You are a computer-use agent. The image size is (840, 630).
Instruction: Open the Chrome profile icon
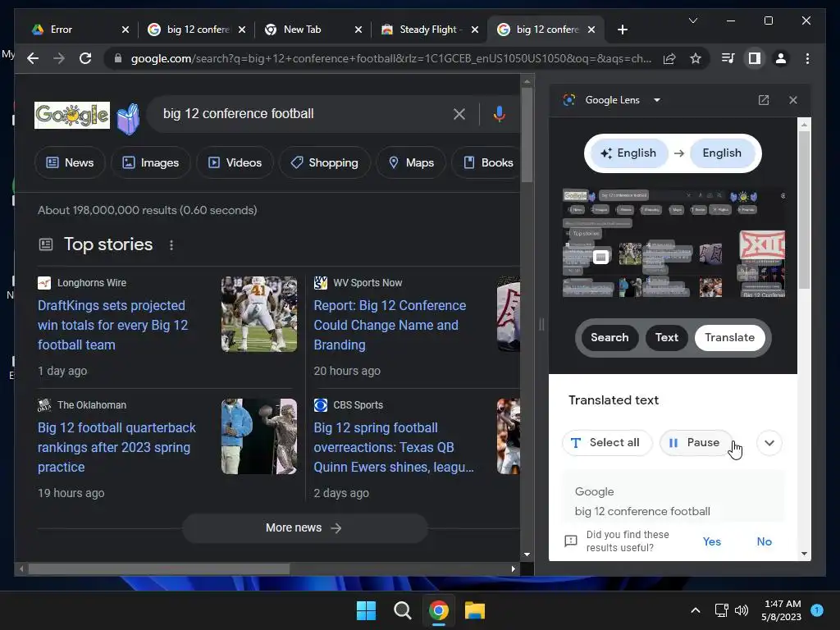781,58
